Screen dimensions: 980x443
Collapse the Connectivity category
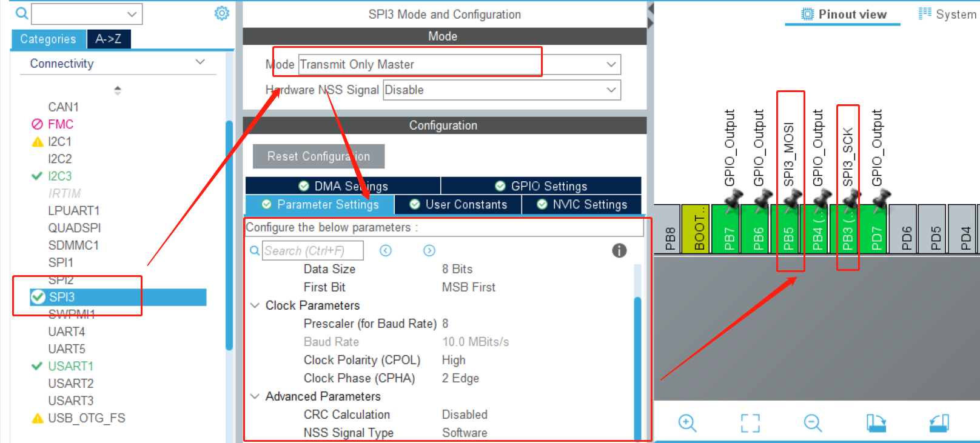pyautogui.click(x=200, y=63)
